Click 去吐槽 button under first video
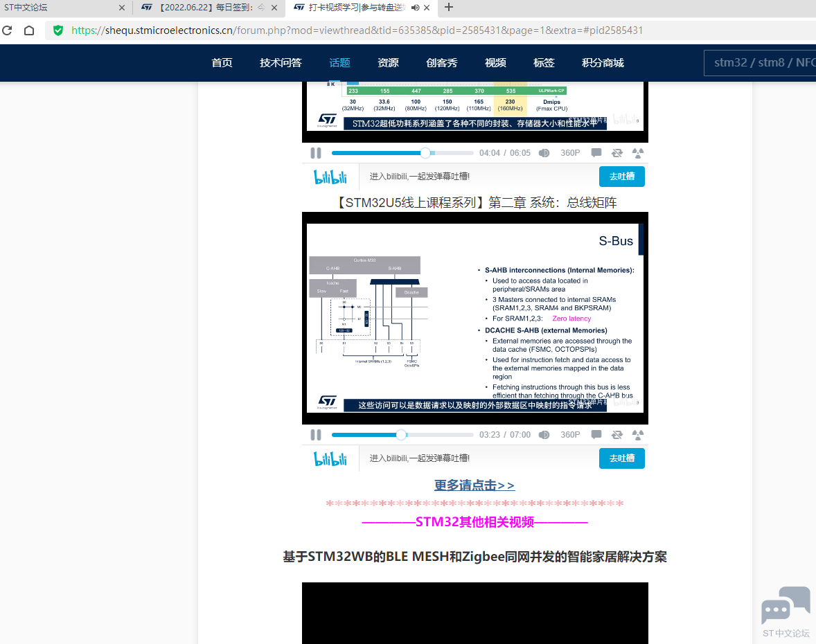This screenshot has width=816, height=644. point(621,177)
